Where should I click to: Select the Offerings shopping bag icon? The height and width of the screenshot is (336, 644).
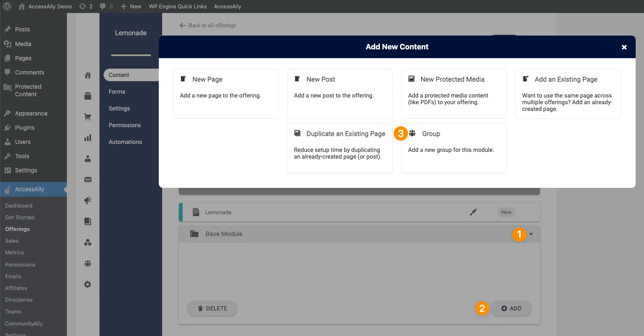tap(88, 96)
